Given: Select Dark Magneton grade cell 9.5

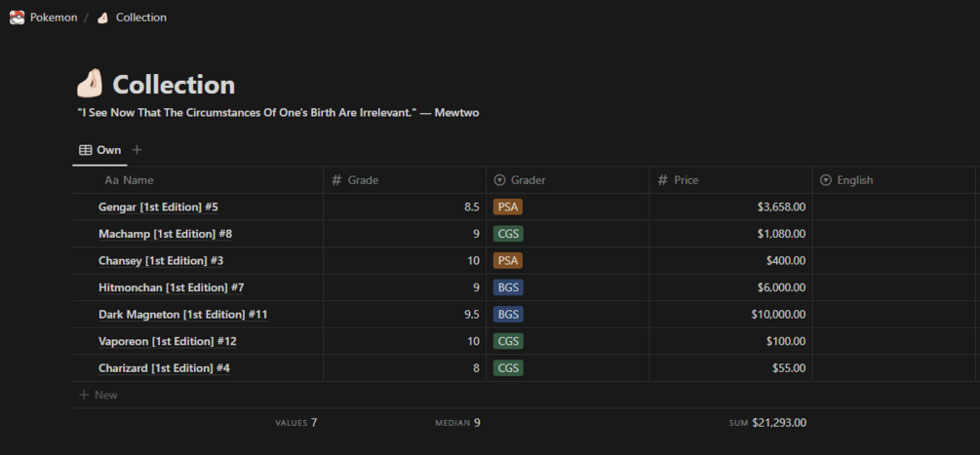Looking at the screenshot, I should 405,314.
